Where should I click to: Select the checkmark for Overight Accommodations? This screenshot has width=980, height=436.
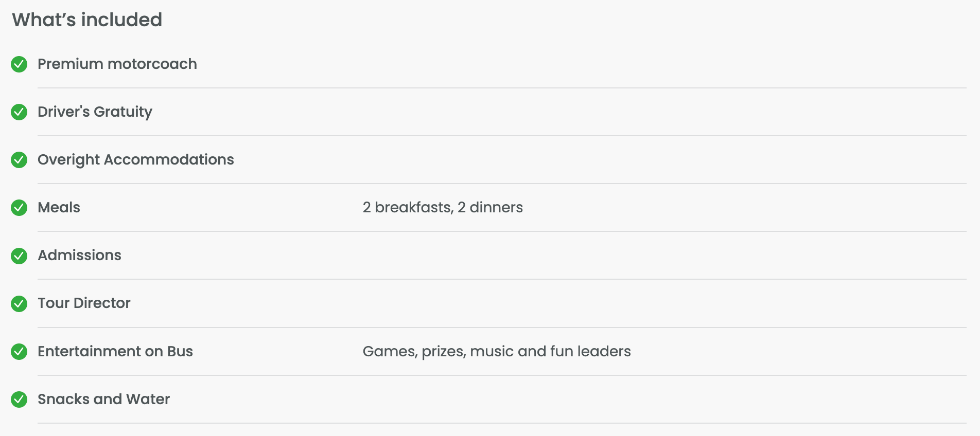point(19,160)
